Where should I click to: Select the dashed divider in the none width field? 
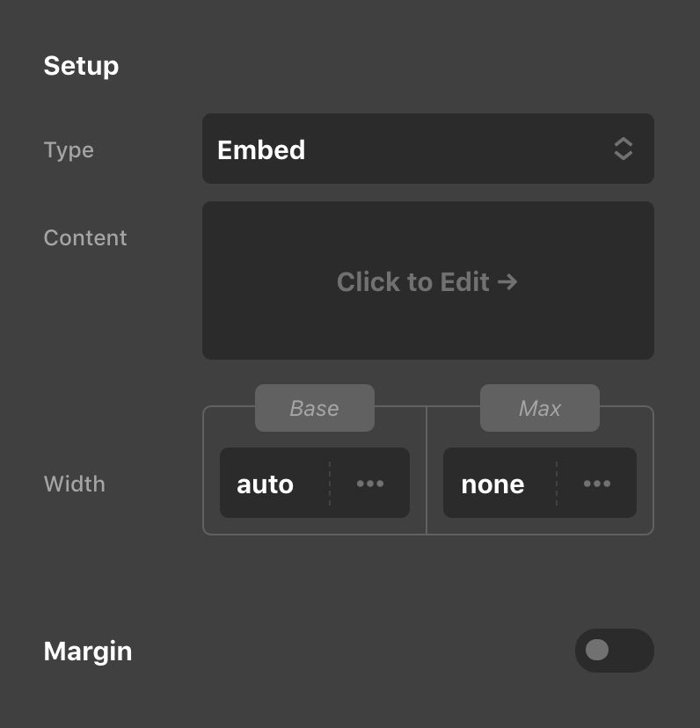click(x=558, y=483)
